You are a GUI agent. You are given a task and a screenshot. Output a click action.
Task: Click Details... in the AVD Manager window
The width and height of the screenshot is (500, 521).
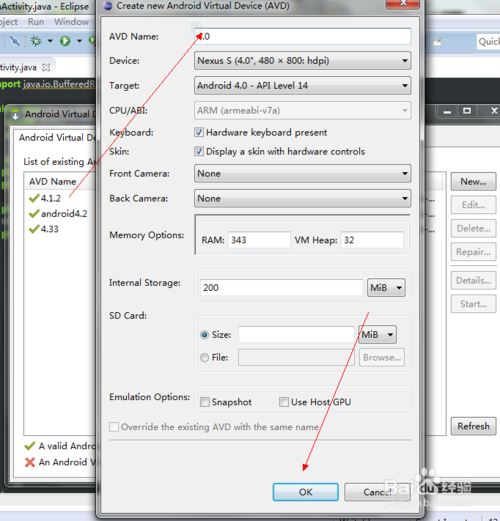coord(473,281)
